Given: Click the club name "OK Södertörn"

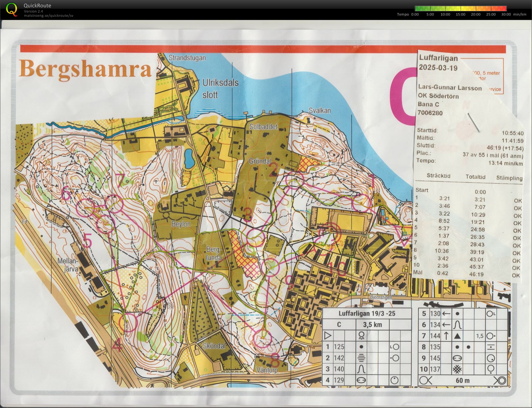Looking at the screenshot, I should [x=438, y=96].
